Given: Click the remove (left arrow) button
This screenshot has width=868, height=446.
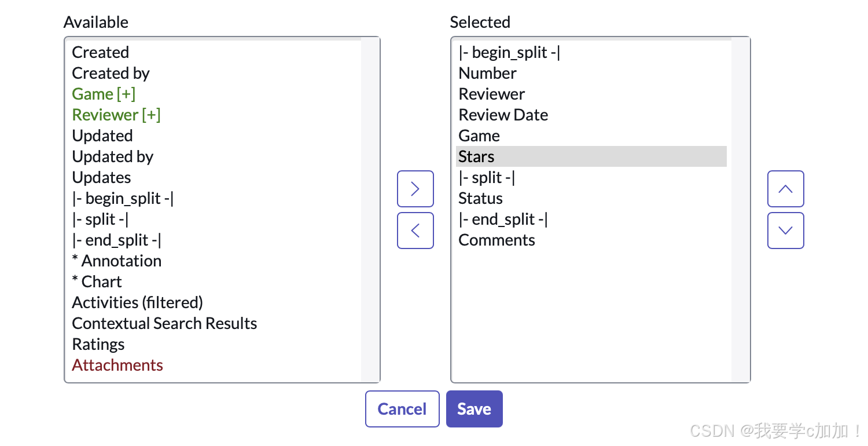Looking at the screenshot, I should [x=415, y=231].
